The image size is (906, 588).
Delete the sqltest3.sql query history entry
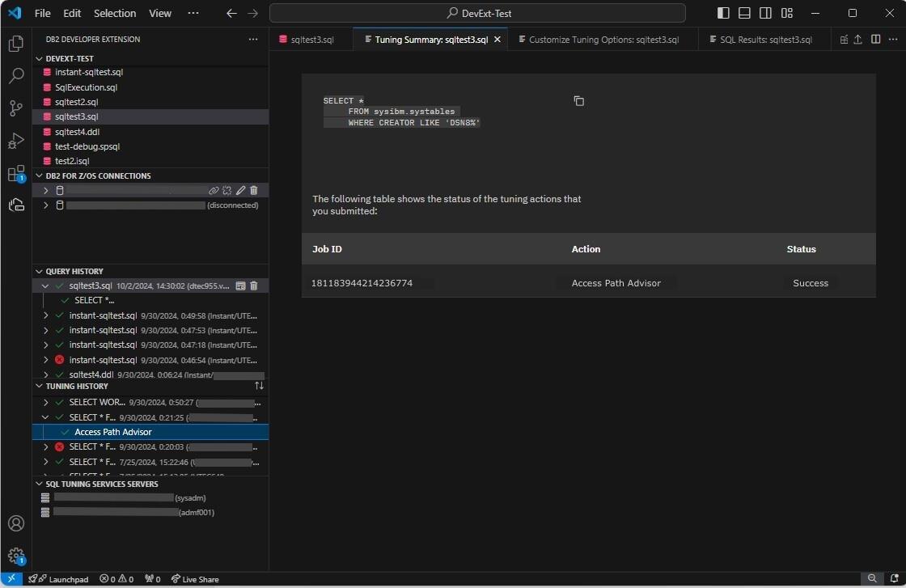253,286
